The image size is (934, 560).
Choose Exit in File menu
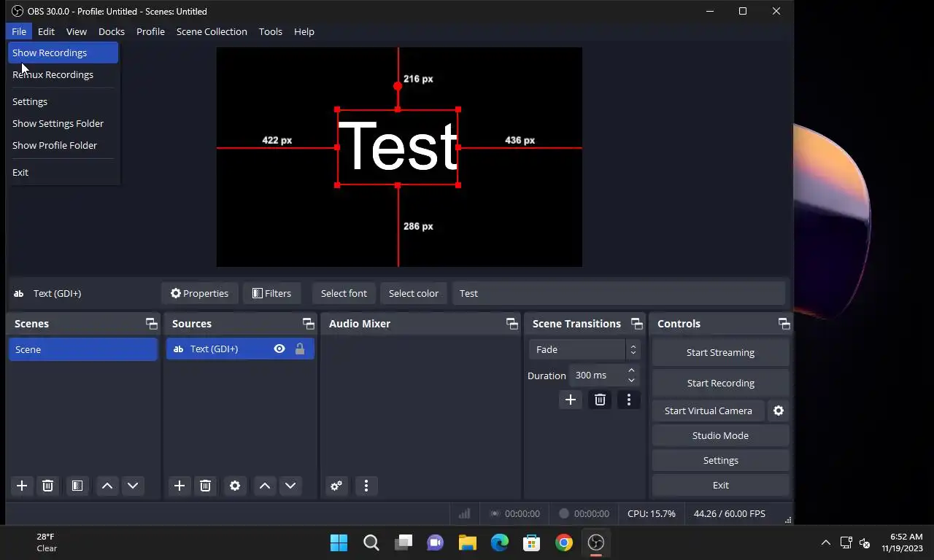click(63, 172)
